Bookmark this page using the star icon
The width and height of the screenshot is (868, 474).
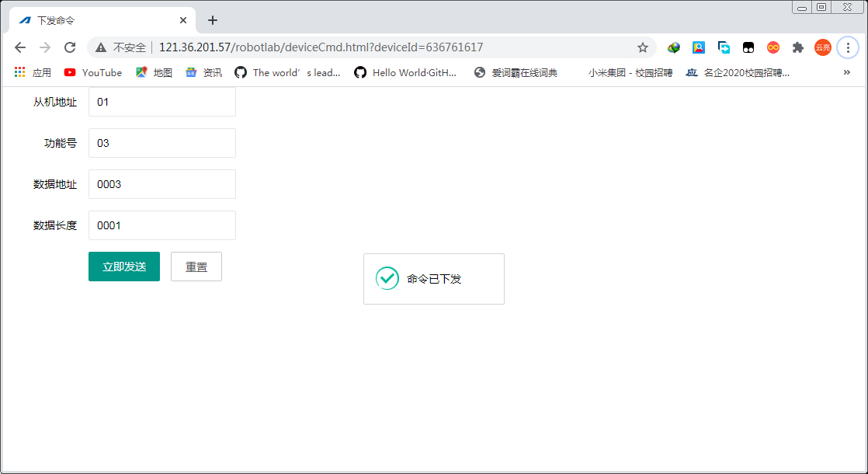[643, 47]
